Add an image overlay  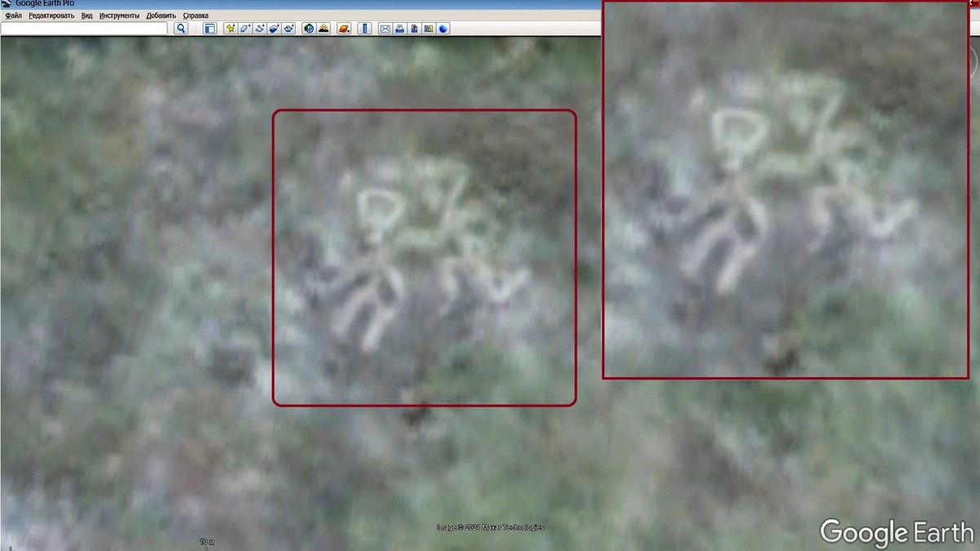tap(274, 29)
